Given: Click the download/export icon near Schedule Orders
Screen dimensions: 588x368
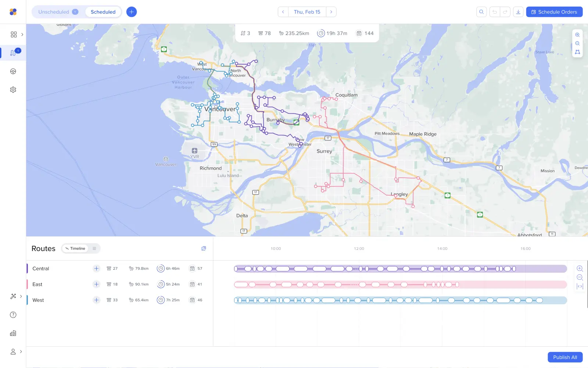Looking at the screenshot, I should click(x=518, y=12).
